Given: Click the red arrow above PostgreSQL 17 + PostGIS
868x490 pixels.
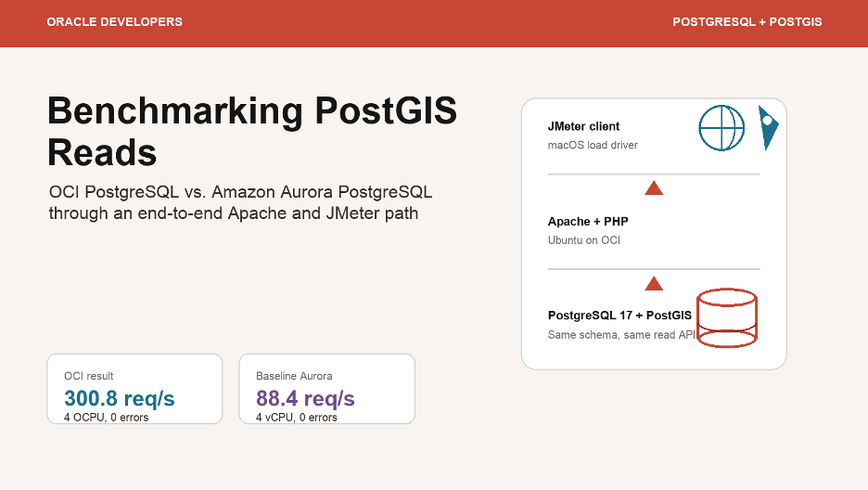Looking at the screenshot, I should (654, 283).
